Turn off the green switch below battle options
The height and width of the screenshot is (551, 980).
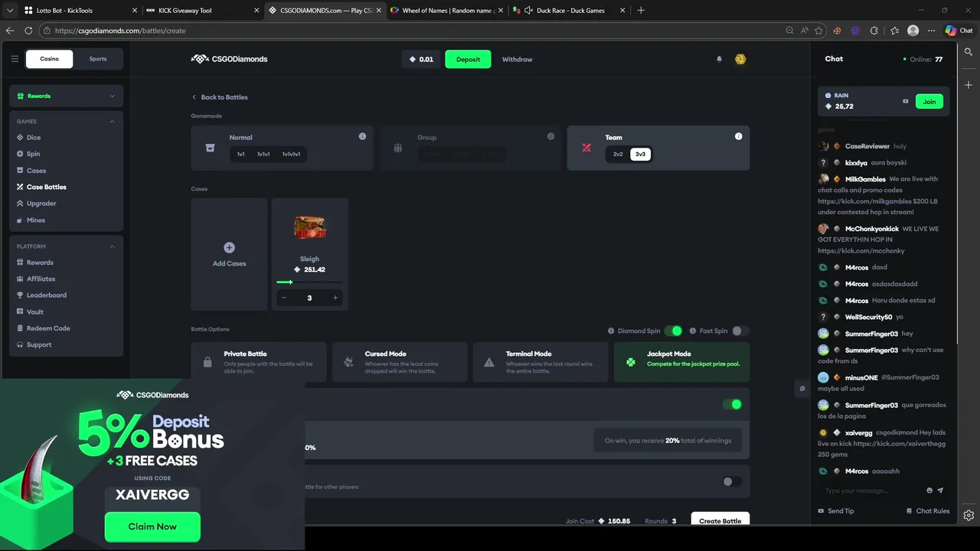coord(733,404)
